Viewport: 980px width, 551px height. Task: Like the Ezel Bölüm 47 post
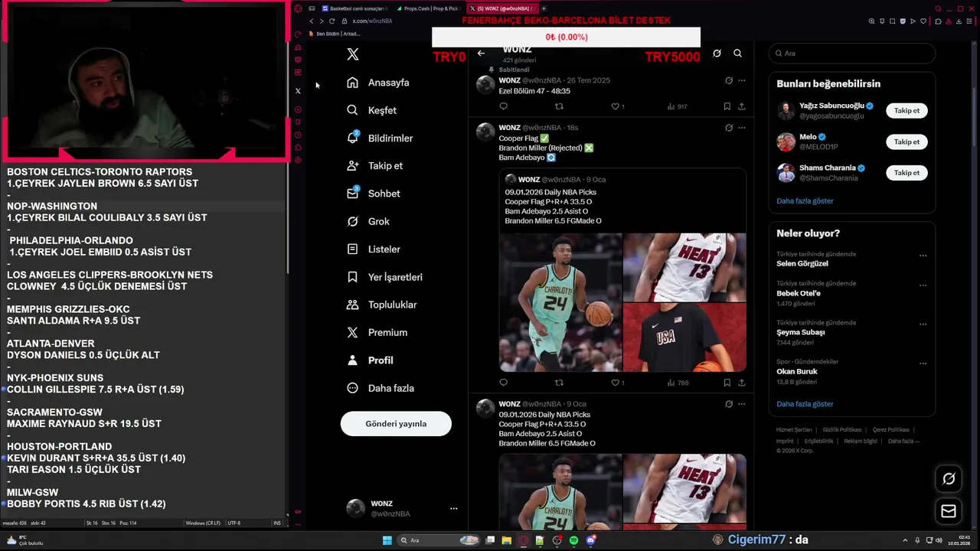point(615,106)
